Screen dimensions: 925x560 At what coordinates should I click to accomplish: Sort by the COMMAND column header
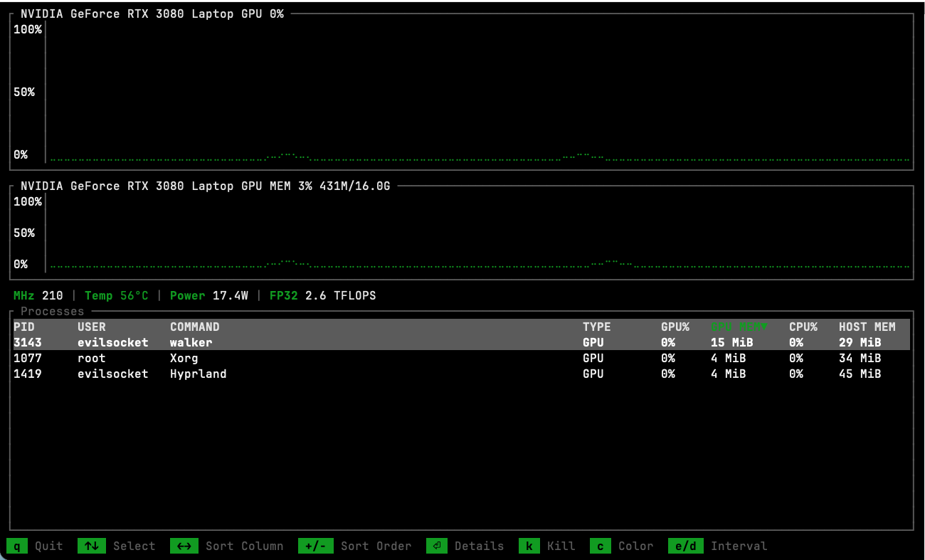[x=195, y=327]
